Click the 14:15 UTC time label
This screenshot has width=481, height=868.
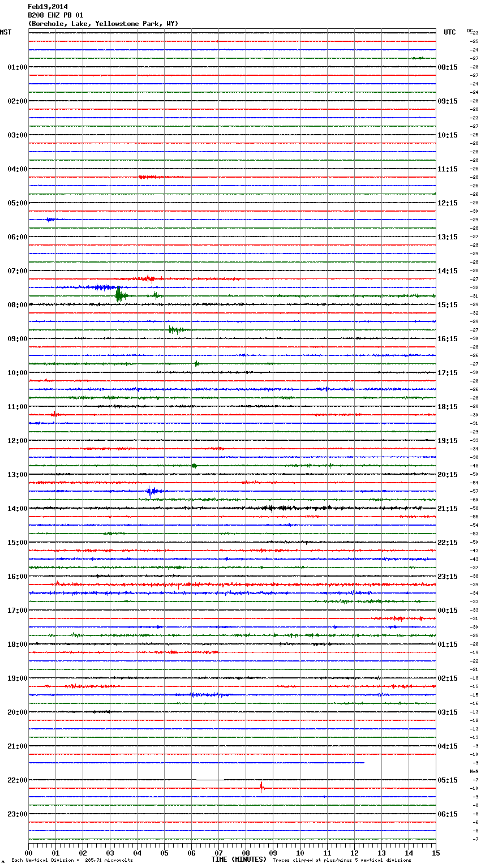(x=448, y=271)
